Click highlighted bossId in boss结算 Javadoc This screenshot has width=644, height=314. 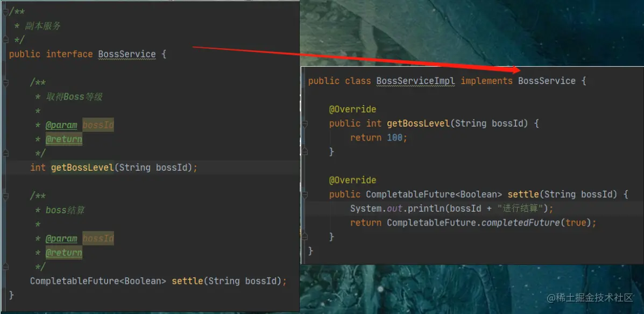pos(98,239)
